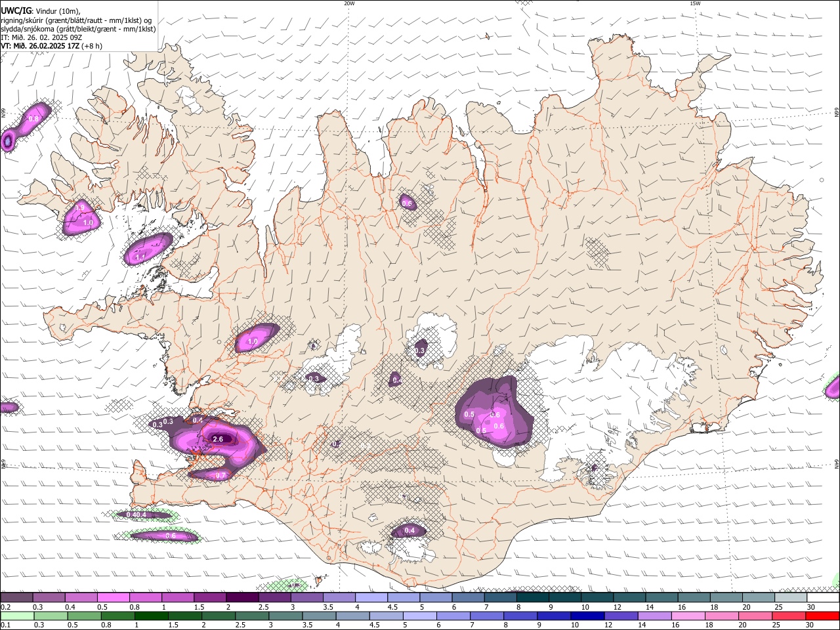
Task: Click the 'slydda/snjókoma' legend description line
Action: click(78, 29)
